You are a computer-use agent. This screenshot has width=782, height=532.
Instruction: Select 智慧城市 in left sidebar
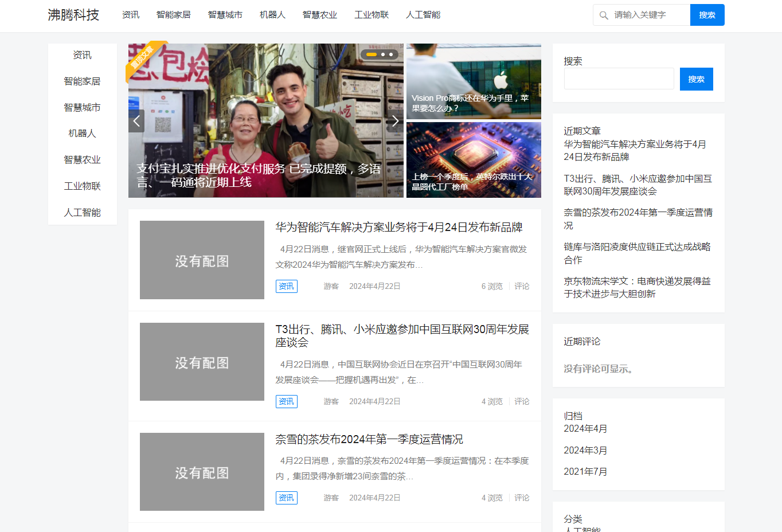(x=82, y=108)
